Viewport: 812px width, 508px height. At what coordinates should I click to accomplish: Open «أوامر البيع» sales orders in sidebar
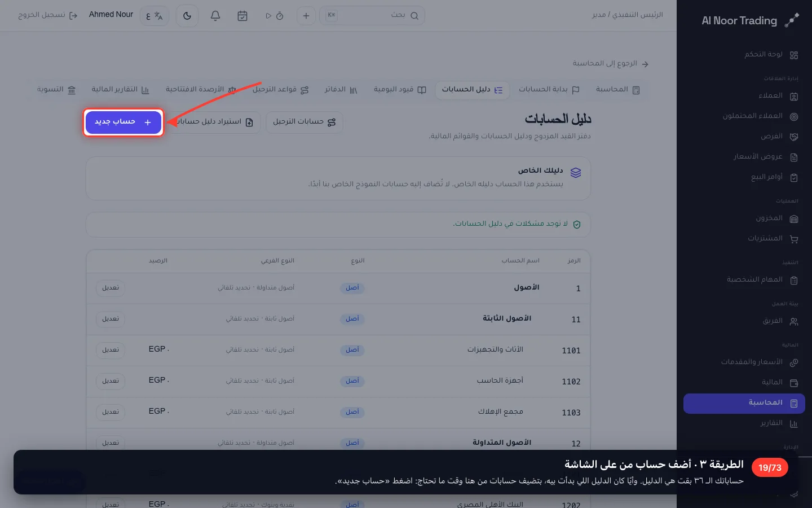click(744, 177)
